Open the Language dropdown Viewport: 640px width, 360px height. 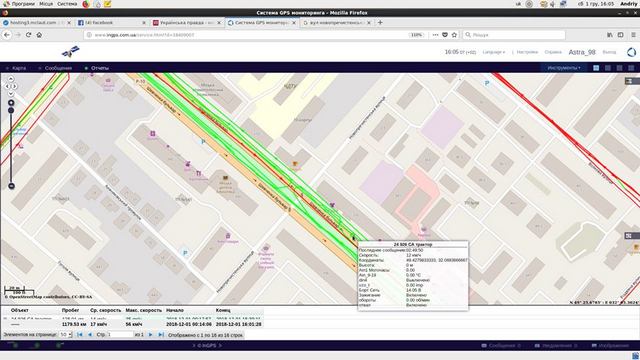[x=493, y=52]
